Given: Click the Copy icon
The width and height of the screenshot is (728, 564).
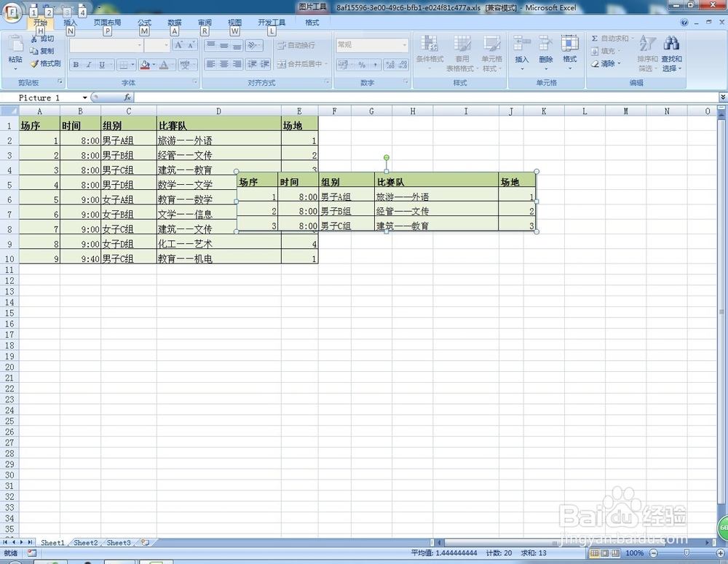Looking at the screenshot, I should [34, 51].
